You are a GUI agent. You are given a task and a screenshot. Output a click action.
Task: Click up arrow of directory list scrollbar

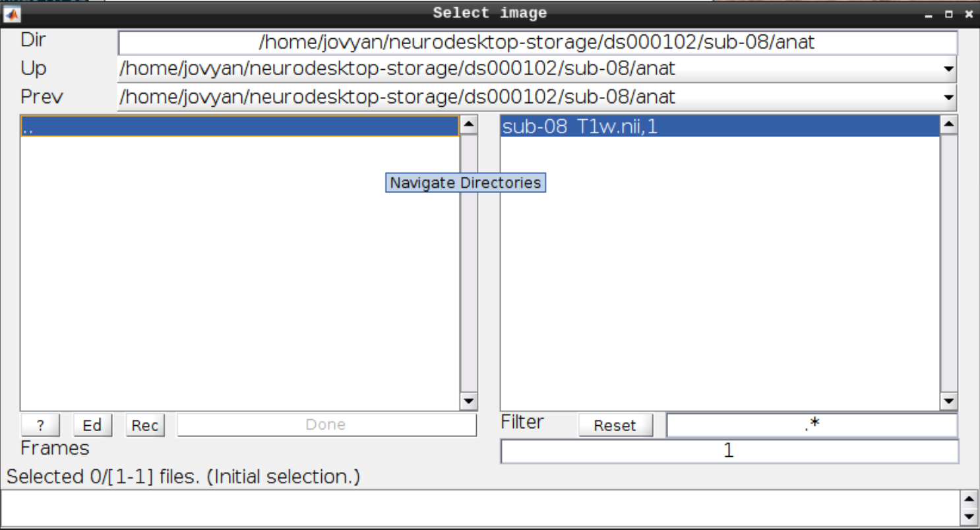[x=469, y=125]
